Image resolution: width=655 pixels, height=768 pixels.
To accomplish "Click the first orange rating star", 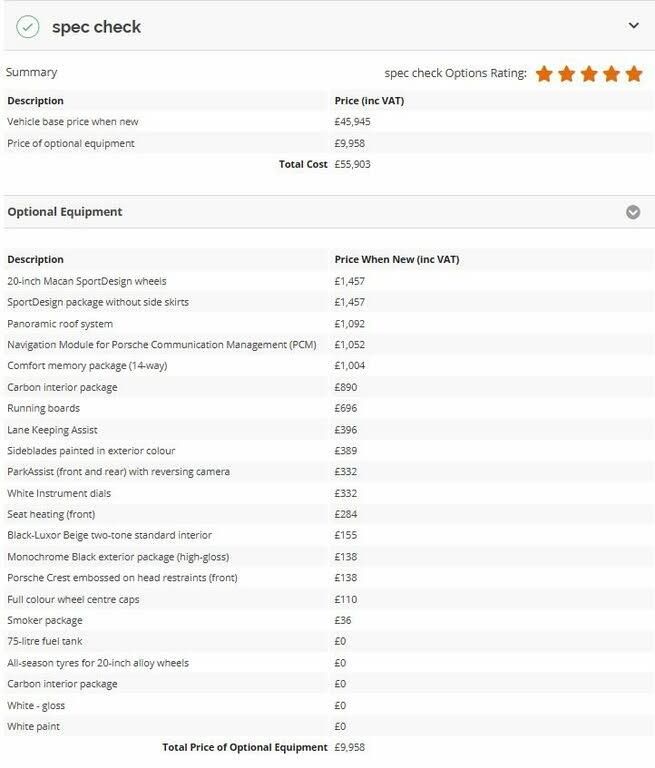I will [x=544, y=74].
